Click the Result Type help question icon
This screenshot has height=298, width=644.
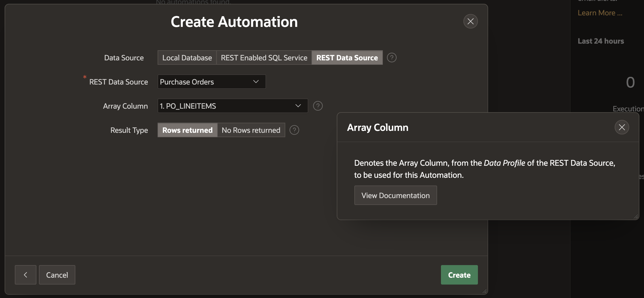tap(294, 130)
